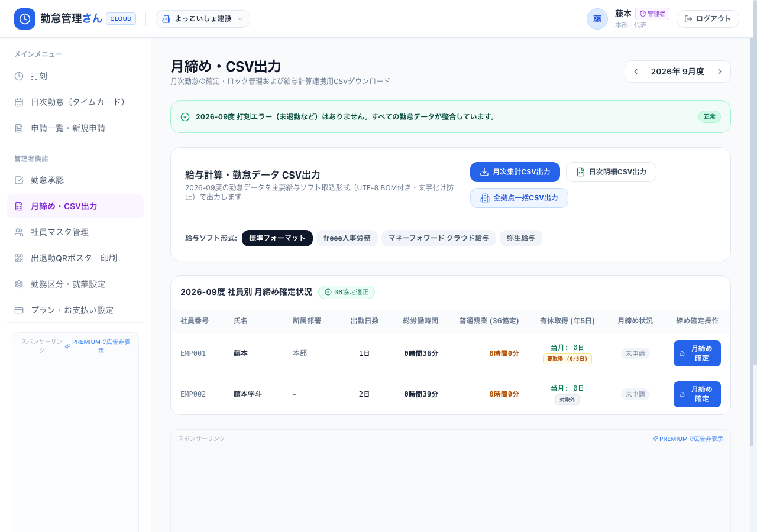Select freee人事労務 format

347,238
